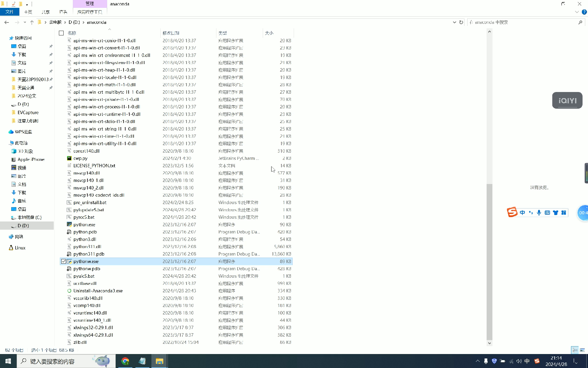Open Sogou toolbox grid icon
This screenshot has width=588, height=368.
[564, 213]
